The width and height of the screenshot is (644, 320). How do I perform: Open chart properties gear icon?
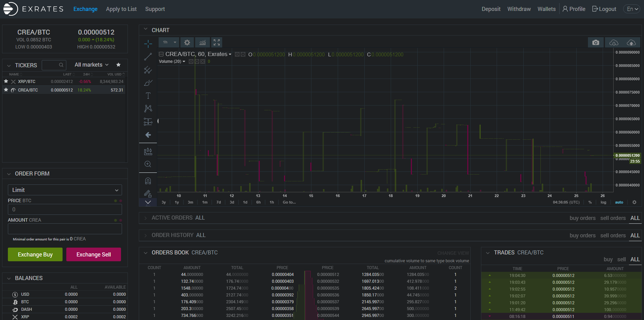(x=187, y=42)
